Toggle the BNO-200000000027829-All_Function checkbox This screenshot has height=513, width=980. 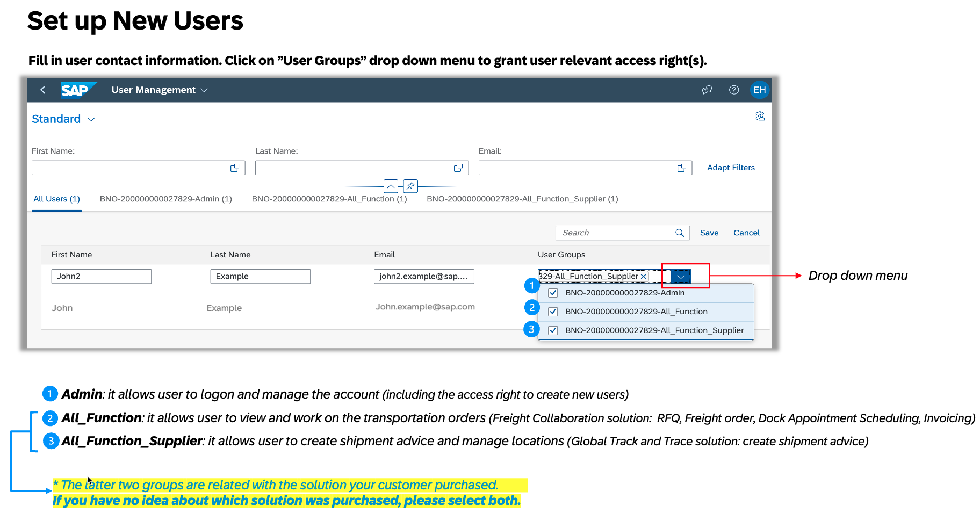click(553, 312)
